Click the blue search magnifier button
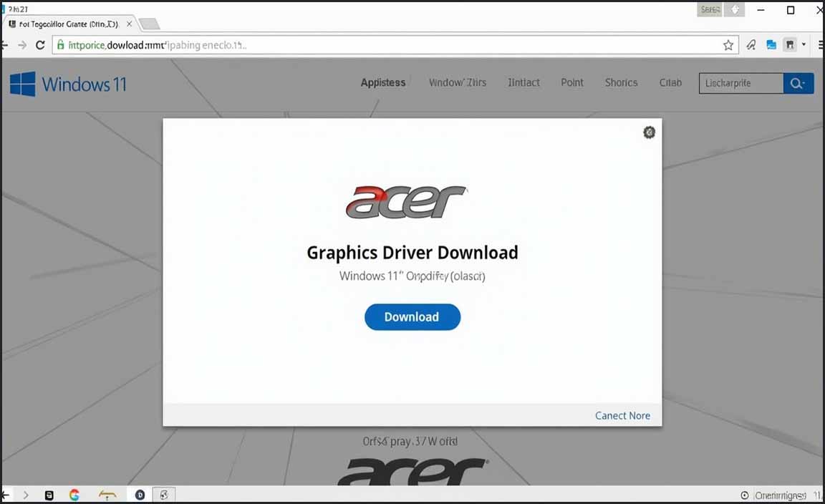 (798, 84)
